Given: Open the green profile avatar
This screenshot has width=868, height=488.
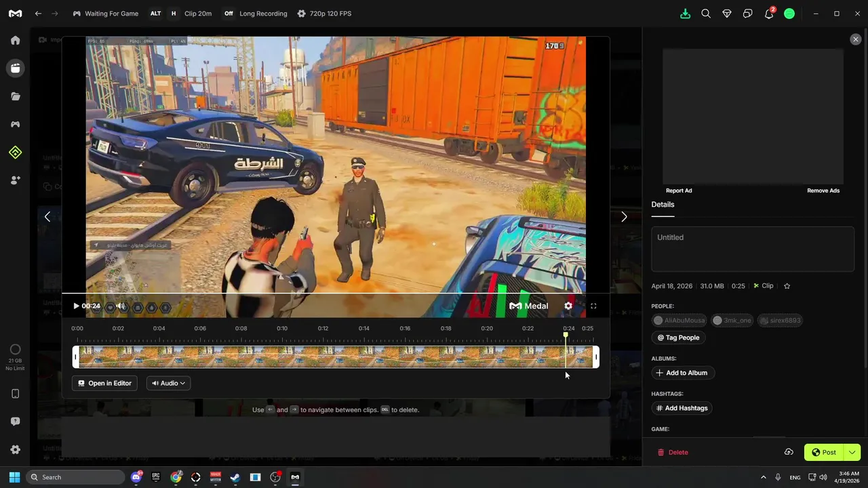Looking at the screenshot, I should 789,14.
